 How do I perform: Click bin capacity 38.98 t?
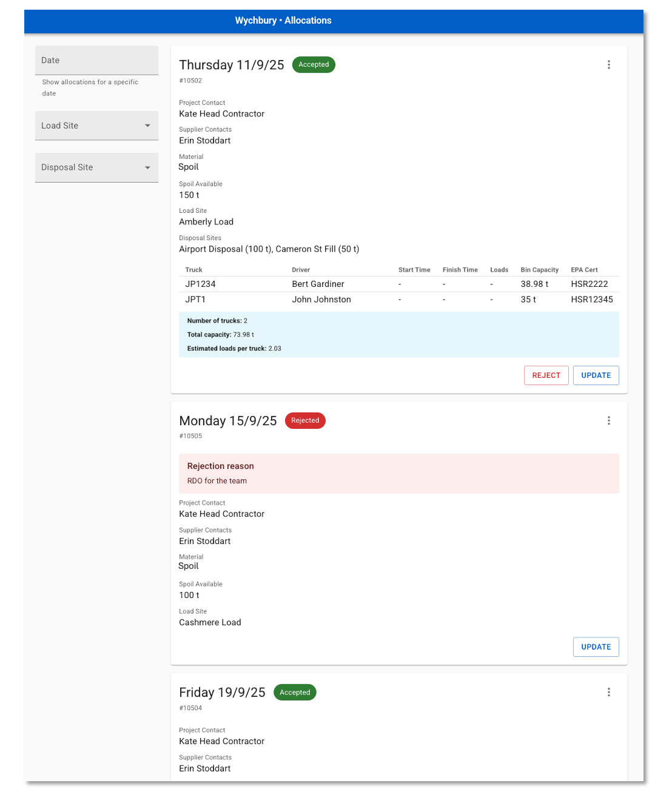[x=534, y=284]
